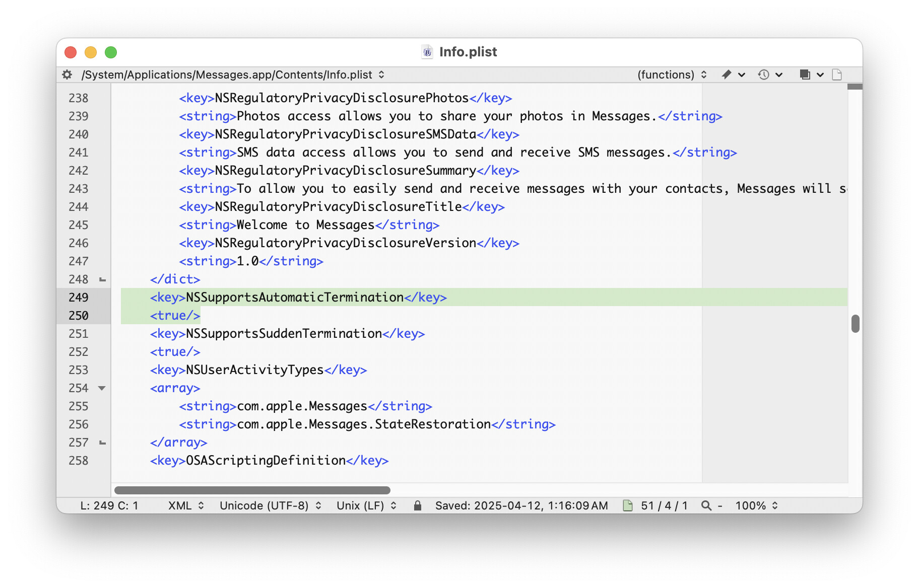This screenshot has width=919, height=588.
Task: Open the XML language selector
Action: point(186,505)
